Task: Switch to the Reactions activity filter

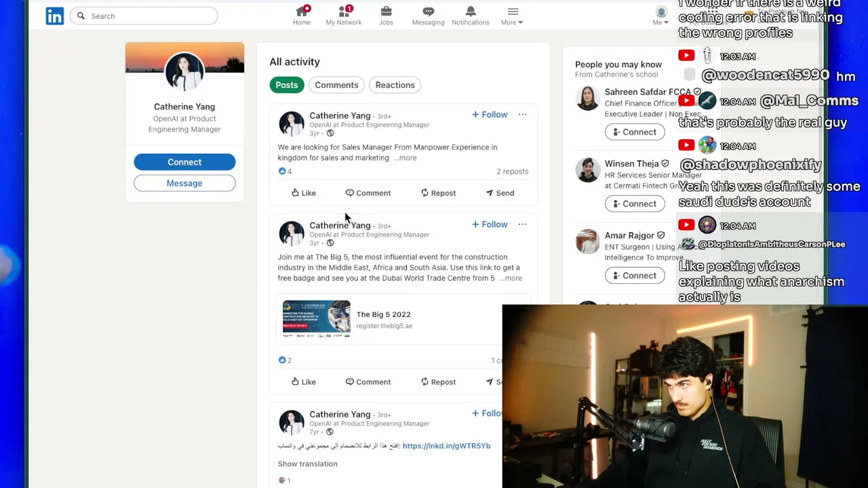Action: (x=395, y=85)
